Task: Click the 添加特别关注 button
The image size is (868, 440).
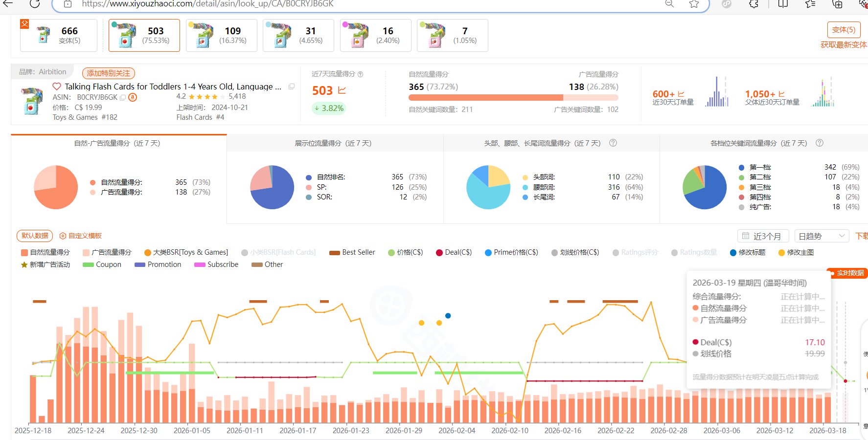Action: pos(109,73)
